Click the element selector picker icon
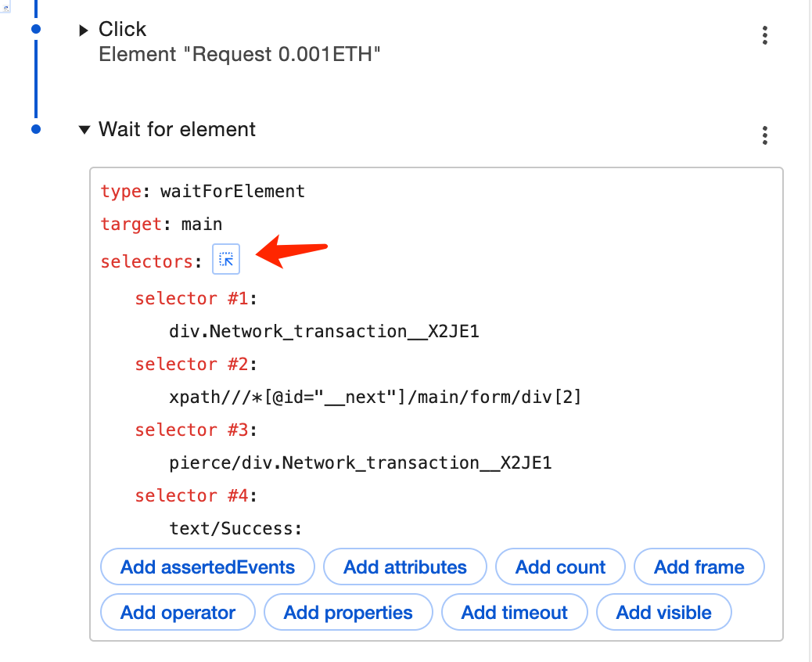812x662 pixels. tap(226, 260)
